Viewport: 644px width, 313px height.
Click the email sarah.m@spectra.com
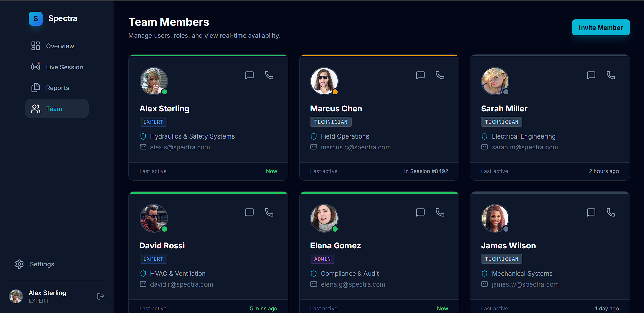525,147
